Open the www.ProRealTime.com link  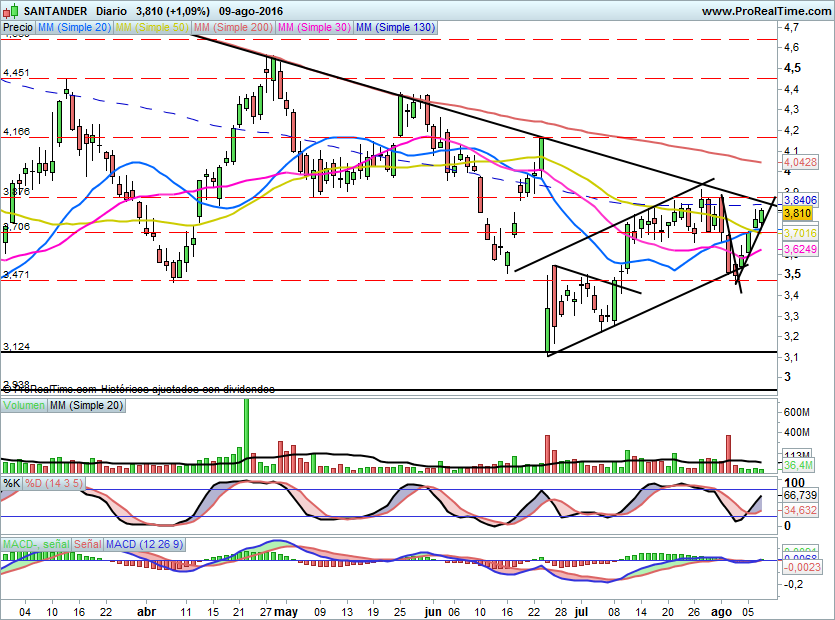[x=766, y=11]
